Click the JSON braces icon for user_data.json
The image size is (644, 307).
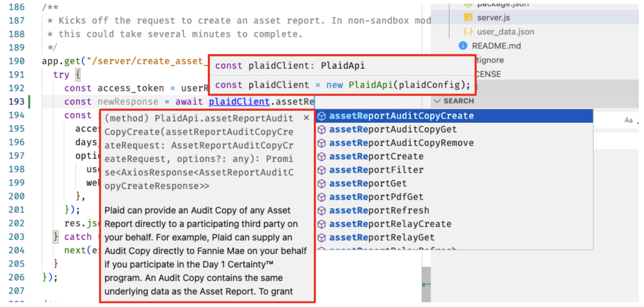pos(468,31)
